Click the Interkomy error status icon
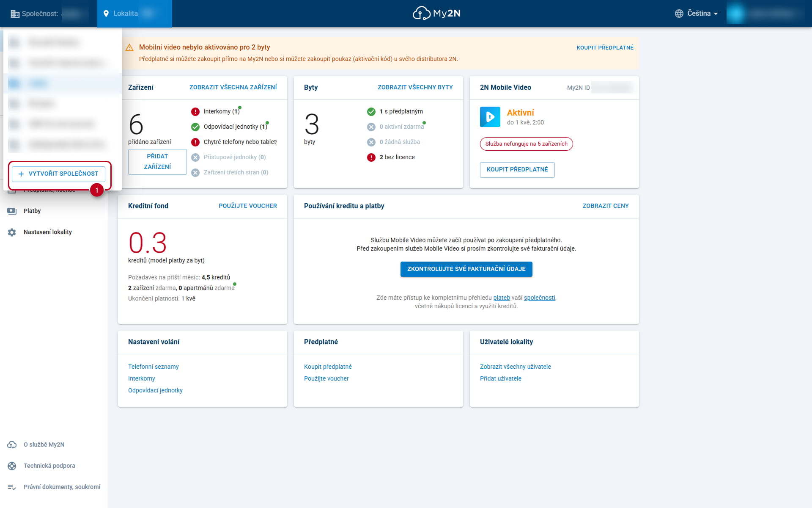Viewport: 812px width, 508px height. [195, 112]
